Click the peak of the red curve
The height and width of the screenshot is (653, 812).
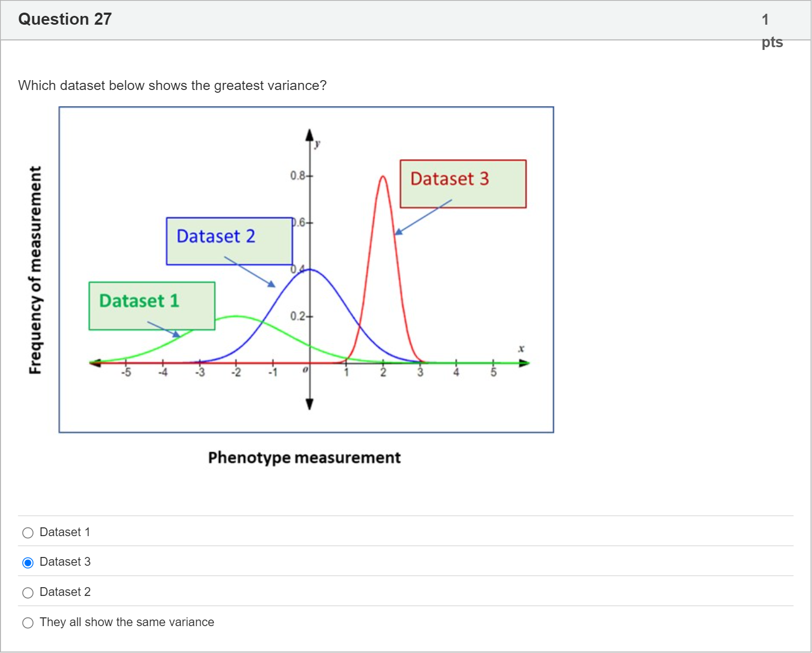[383, 177]
